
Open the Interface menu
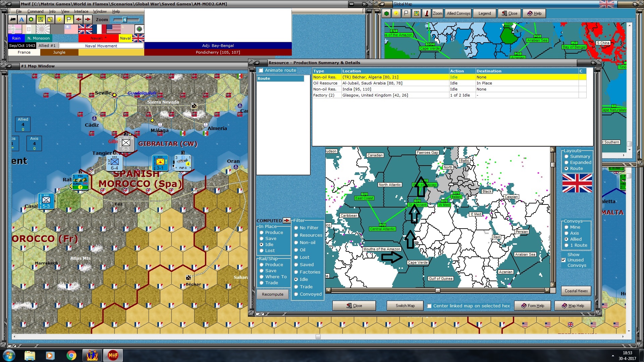click(x=81, y=11)
